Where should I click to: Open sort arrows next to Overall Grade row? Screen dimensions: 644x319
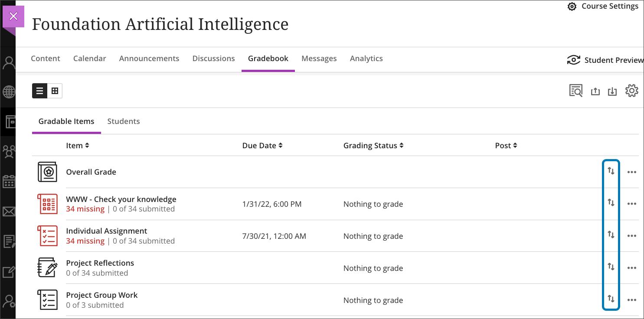click(x=611, y=171)
